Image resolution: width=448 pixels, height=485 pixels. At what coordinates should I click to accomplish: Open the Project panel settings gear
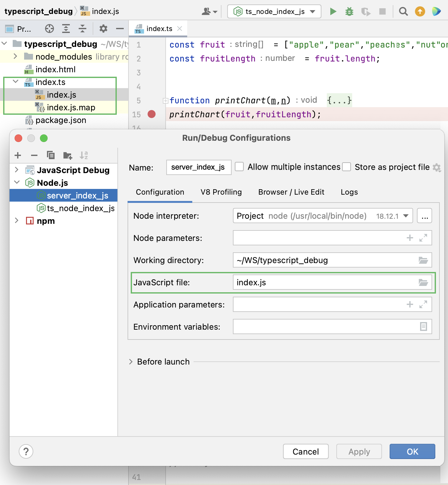click(103, 29)
